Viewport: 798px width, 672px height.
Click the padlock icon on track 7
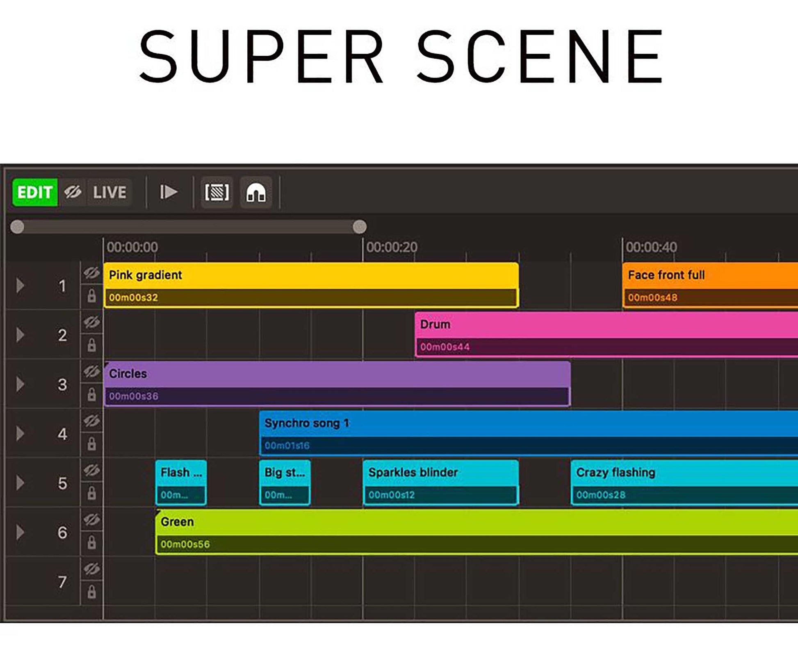click(x=91, y=592)
